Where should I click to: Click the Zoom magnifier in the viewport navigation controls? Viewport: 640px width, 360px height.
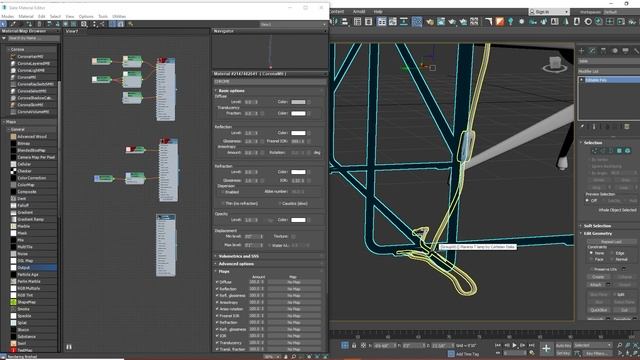[x=619, y=345]
